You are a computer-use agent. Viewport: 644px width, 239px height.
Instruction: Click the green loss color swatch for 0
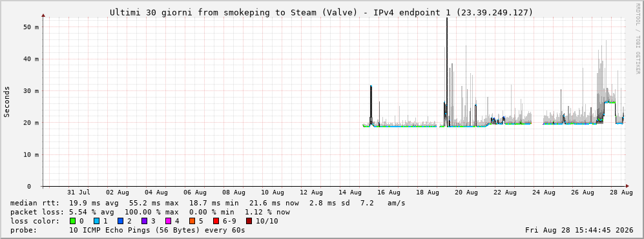73,222
